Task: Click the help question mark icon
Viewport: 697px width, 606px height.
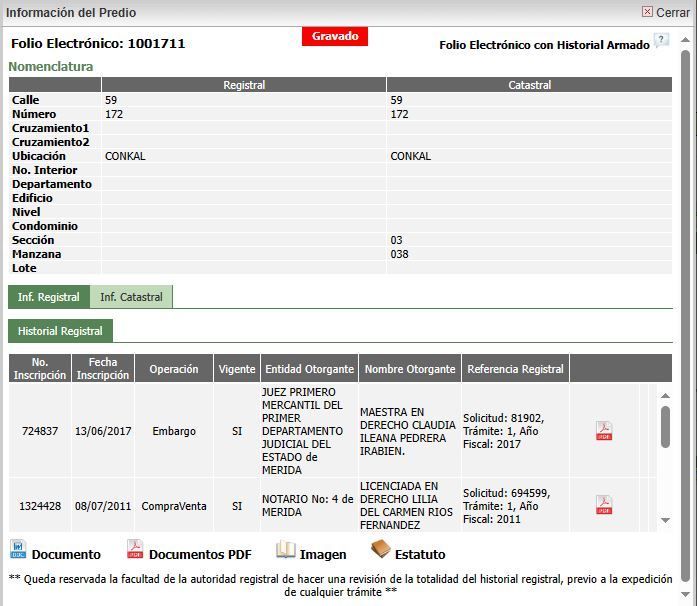Action: 661,40
